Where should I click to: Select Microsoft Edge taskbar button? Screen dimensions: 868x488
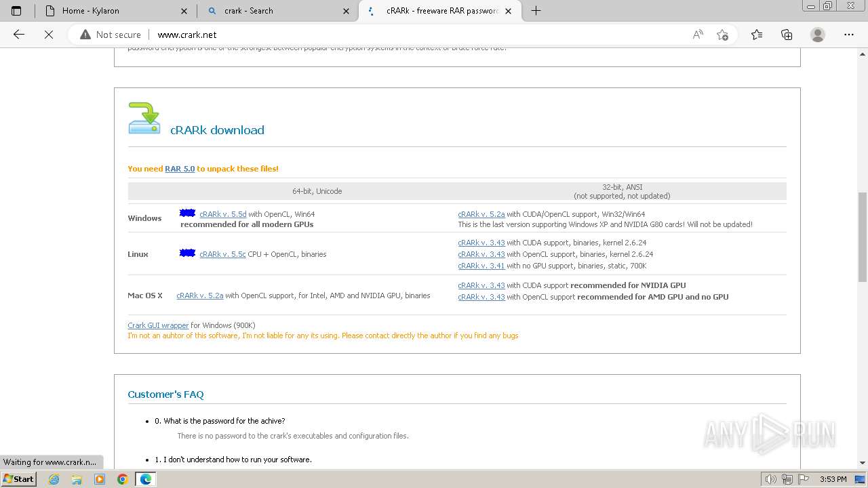click(146, 479)
